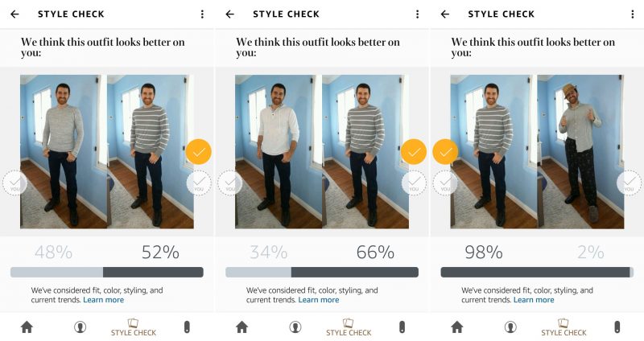Open Learn more link on rightmost screen
644x341 pixels.
point(534,300)
